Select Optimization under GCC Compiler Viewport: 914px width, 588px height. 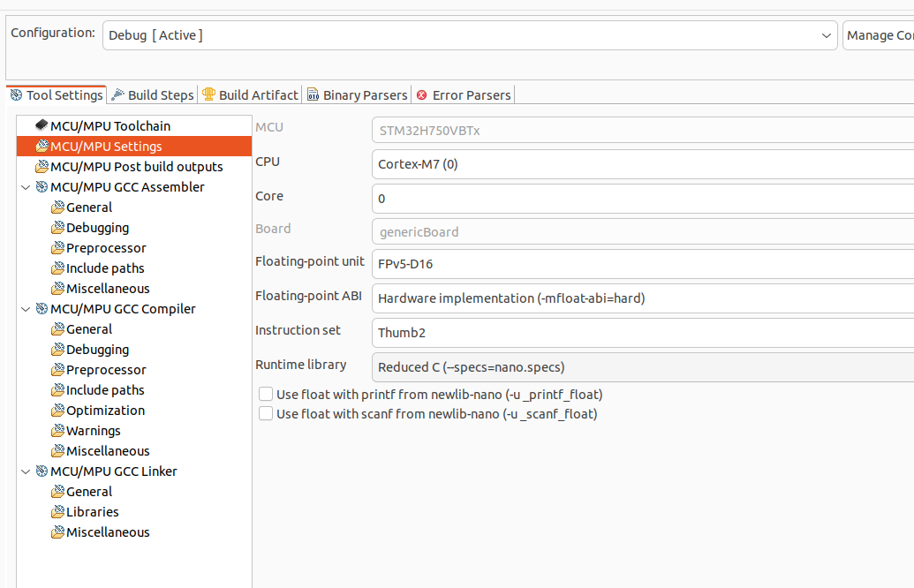[x=105, y=411]
